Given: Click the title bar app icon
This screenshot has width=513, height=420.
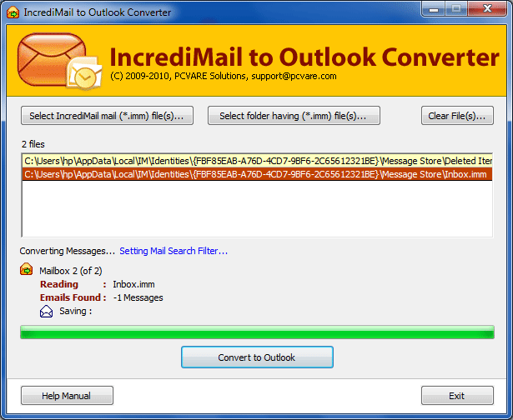Looking at the screenshot, I should [x=13, y=12].
